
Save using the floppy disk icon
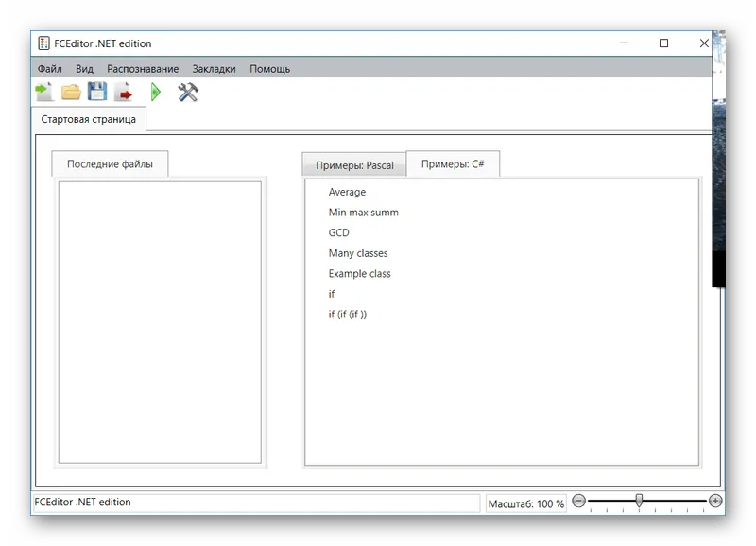[97, 91]
